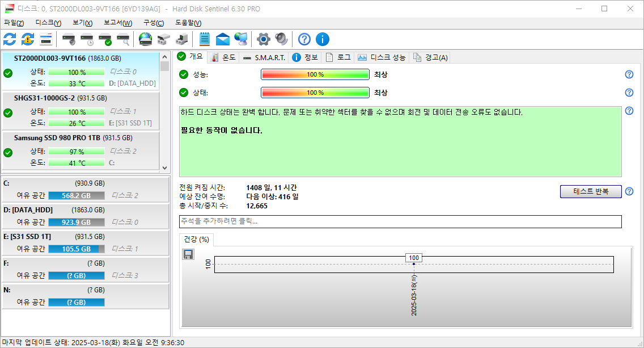Click the 1408 일, 11 시간 power-on value
644x348 pixels.
(272, 187)
